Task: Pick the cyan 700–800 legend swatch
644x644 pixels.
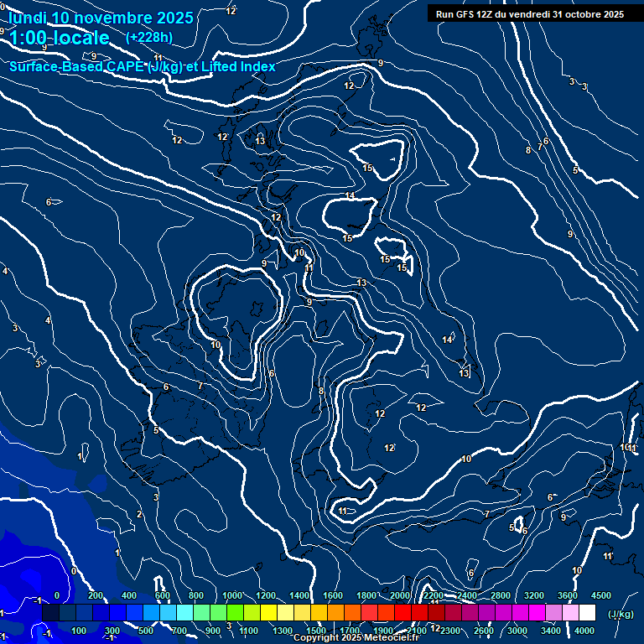Action: pos(184,612)
